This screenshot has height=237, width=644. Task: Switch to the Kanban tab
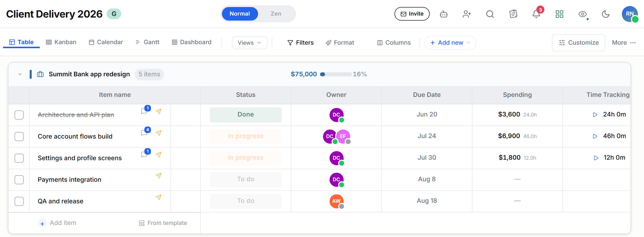61,42
